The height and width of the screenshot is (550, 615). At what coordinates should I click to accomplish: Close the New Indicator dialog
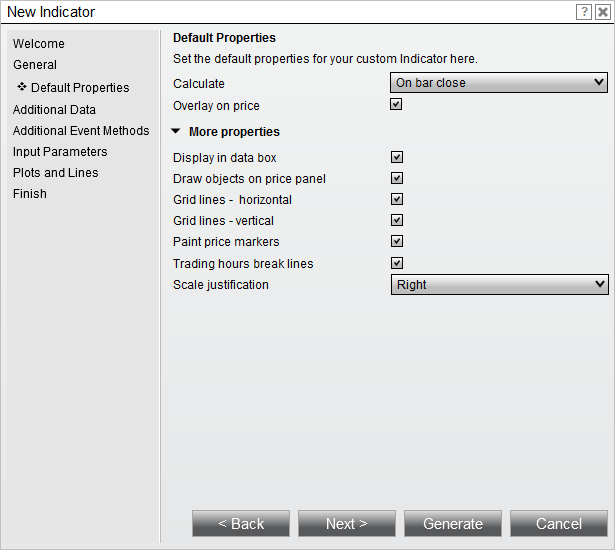602,12
